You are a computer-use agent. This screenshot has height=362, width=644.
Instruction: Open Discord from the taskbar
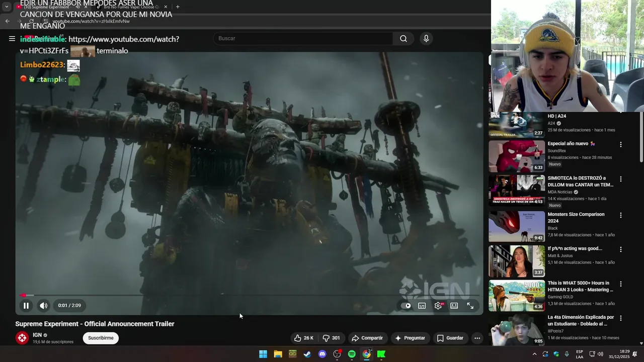click(x=323, y=354)
